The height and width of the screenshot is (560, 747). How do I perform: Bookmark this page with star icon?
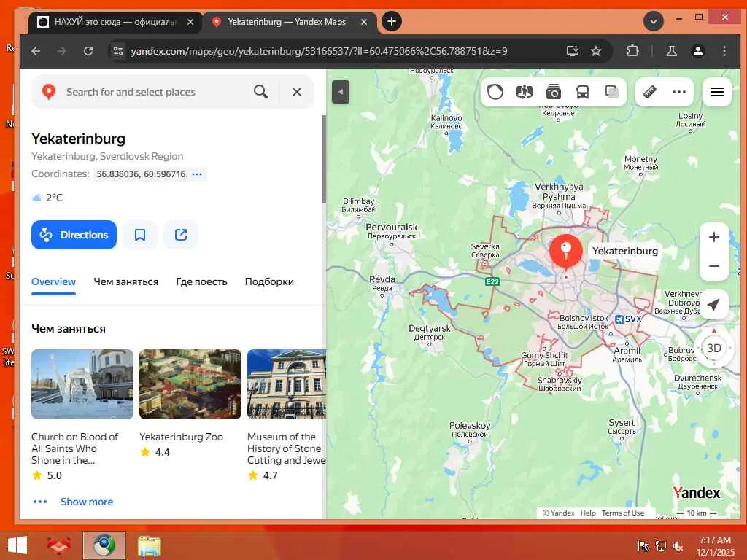[596, 51]
